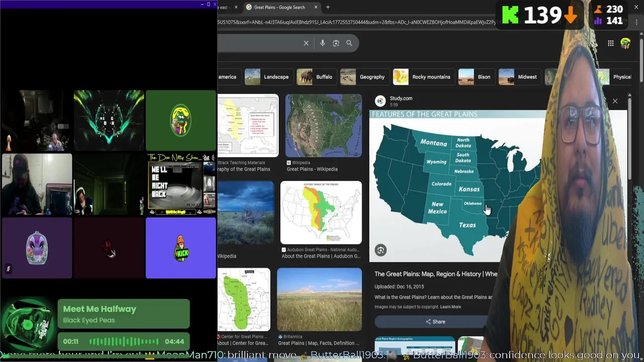Open a new browser tab
644x362 pixels.
click(x=328, y=7)
